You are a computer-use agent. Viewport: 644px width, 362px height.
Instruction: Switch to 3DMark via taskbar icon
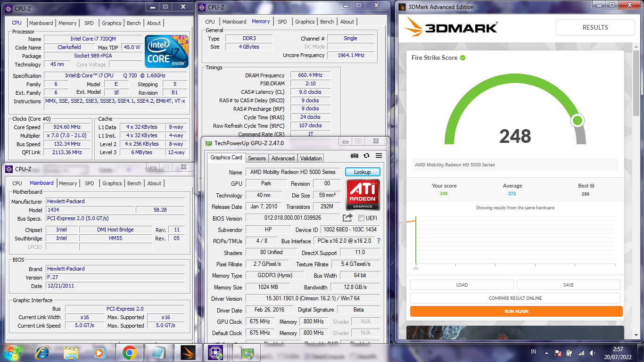coord(188,353)
